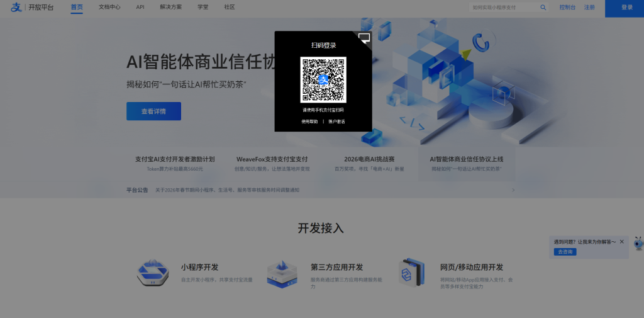Click the 使用帮助 link in login box
Screen dimensions: 644x318
309,122
